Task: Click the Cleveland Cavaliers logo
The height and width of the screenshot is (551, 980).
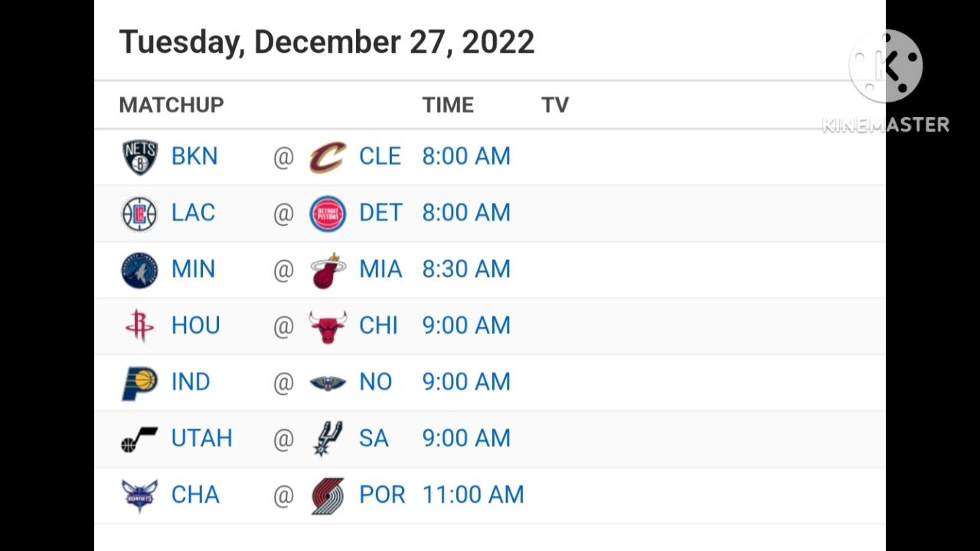Action: [x=328, y=157]
